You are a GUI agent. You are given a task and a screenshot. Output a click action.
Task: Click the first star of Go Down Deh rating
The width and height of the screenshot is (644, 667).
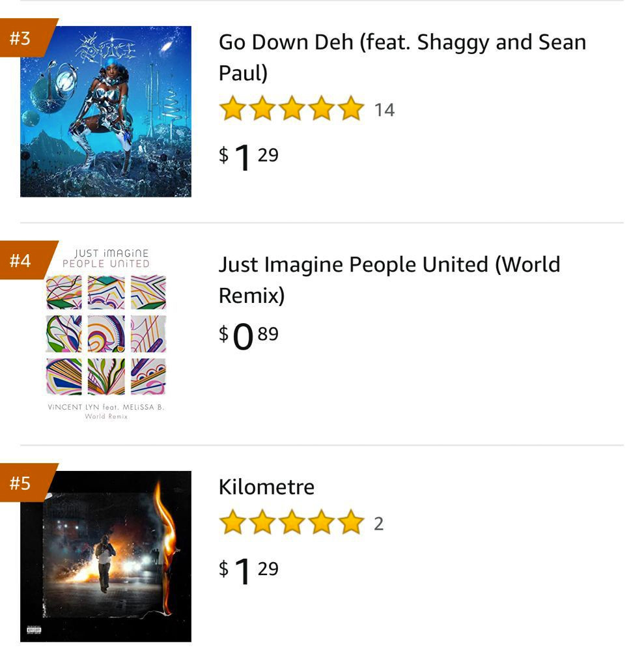click(x=232, y=109)
